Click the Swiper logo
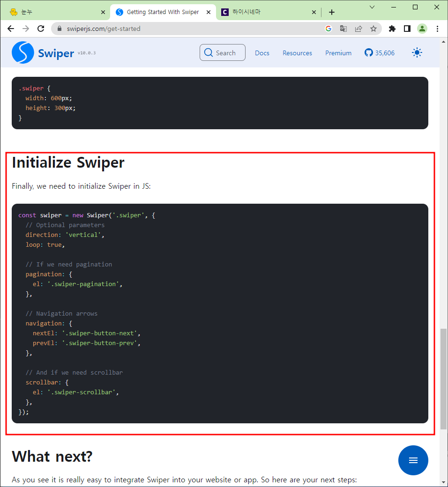448x487 pixels. (22, 52)
